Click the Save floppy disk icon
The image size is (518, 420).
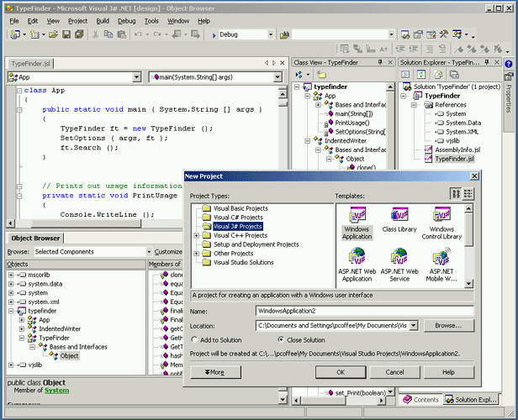click(x=66, y=34)
